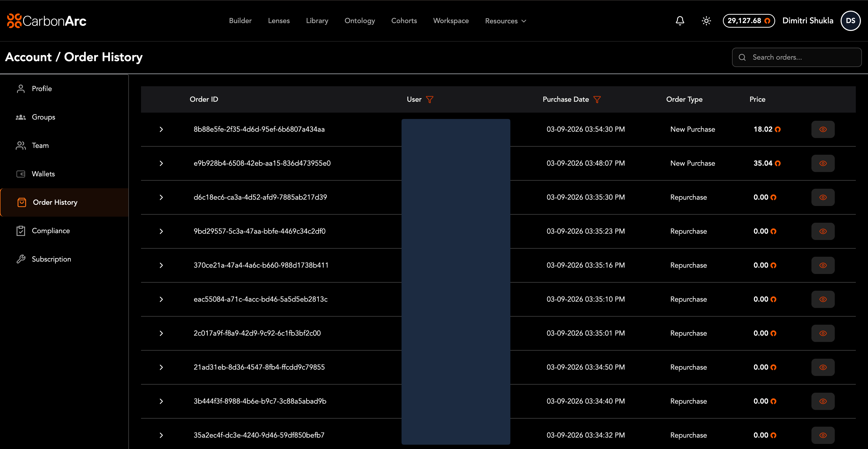Click the DS user avatar

point(850,21)
